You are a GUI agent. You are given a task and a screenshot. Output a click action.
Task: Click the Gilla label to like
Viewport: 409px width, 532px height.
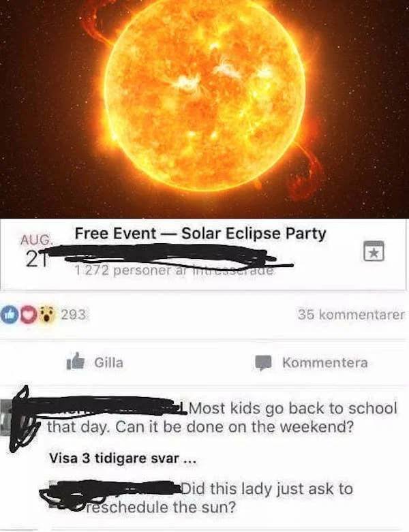pyautogui.click(x=108, y=362)
